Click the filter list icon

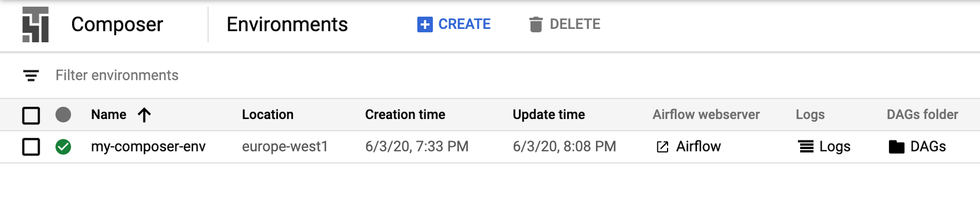coord(31,76)
